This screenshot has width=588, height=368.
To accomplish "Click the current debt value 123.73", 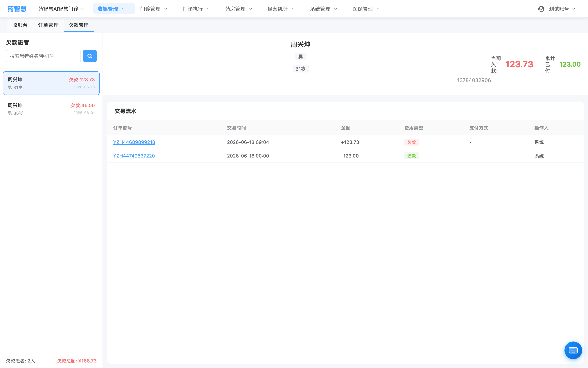I will (x=519, y=64).
